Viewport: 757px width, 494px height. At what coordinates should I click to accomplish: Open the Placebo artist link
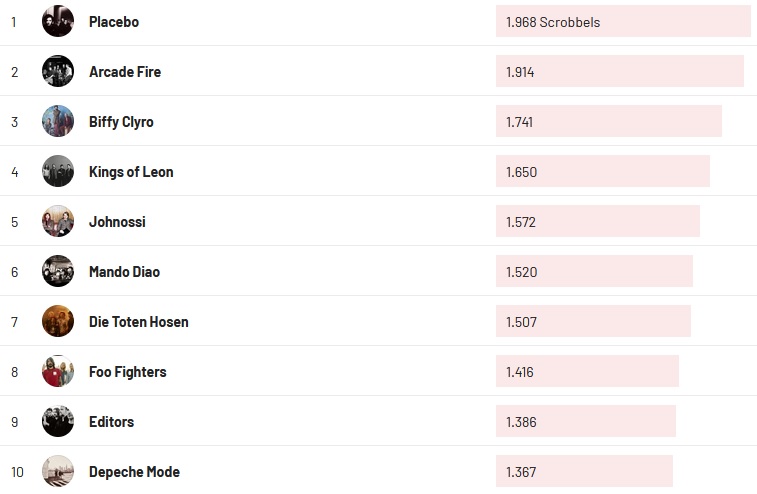click(114, 22)
